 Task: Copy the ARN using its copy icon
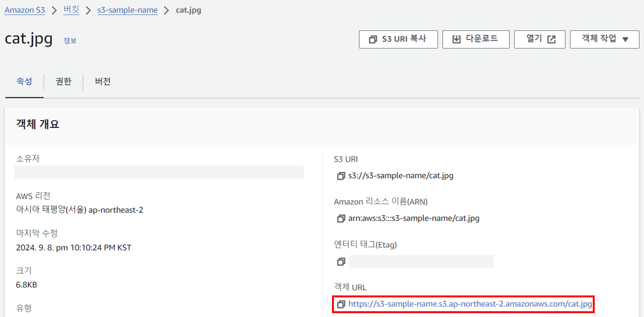(341, 219)
